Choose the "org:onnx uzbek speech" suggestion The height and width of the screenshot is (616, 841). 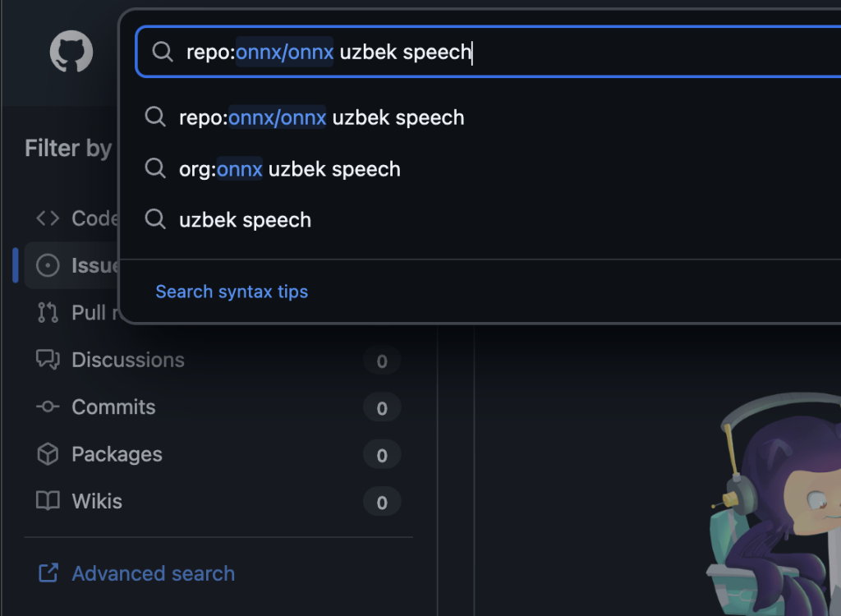(290, 169)
